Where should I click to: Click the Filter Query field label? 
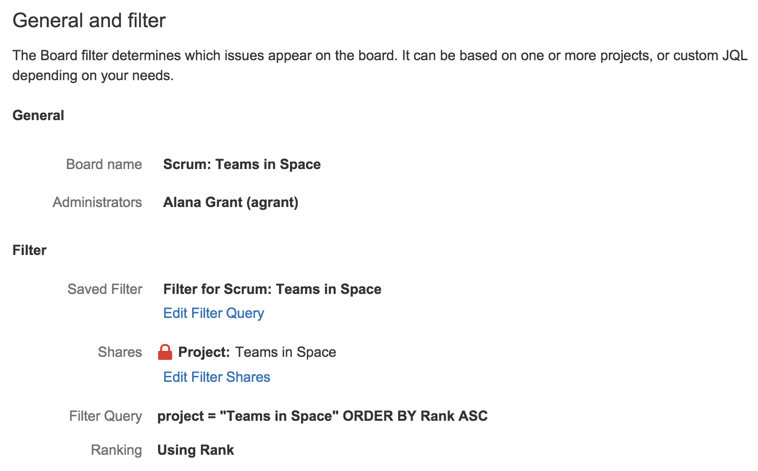point(105,416)
